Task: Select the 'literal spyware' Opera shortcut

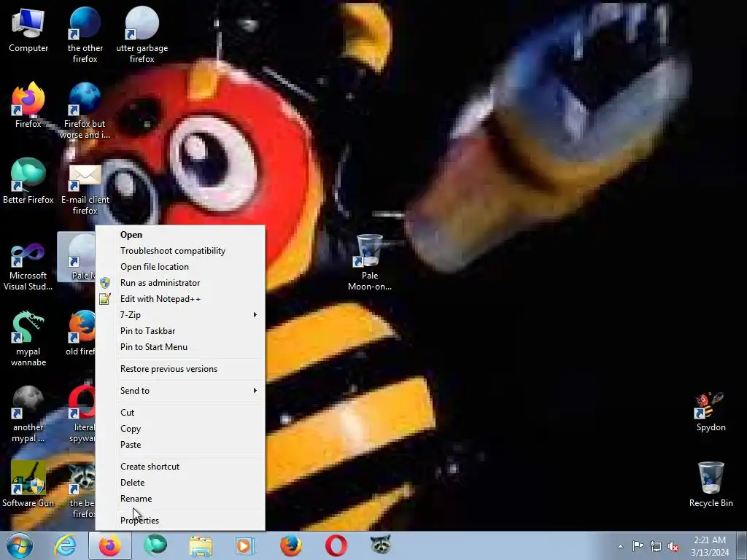Action: pyautogui.click(x=82, y=414)
